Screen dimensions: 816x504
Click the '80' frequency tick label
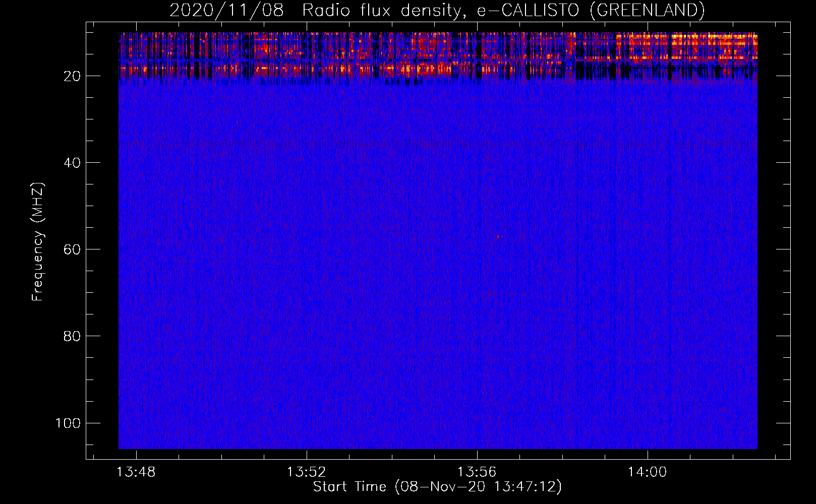tap(72, 336)
